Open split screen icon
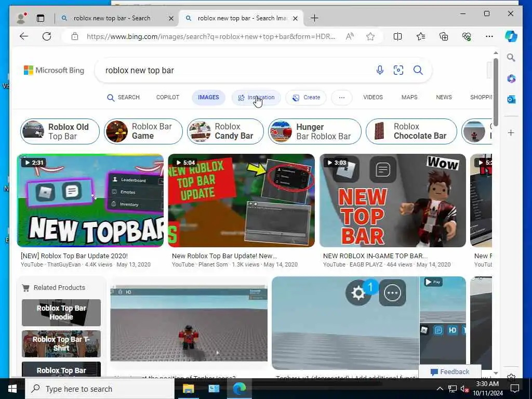This screenshot has width=532, height=399. 397,36
